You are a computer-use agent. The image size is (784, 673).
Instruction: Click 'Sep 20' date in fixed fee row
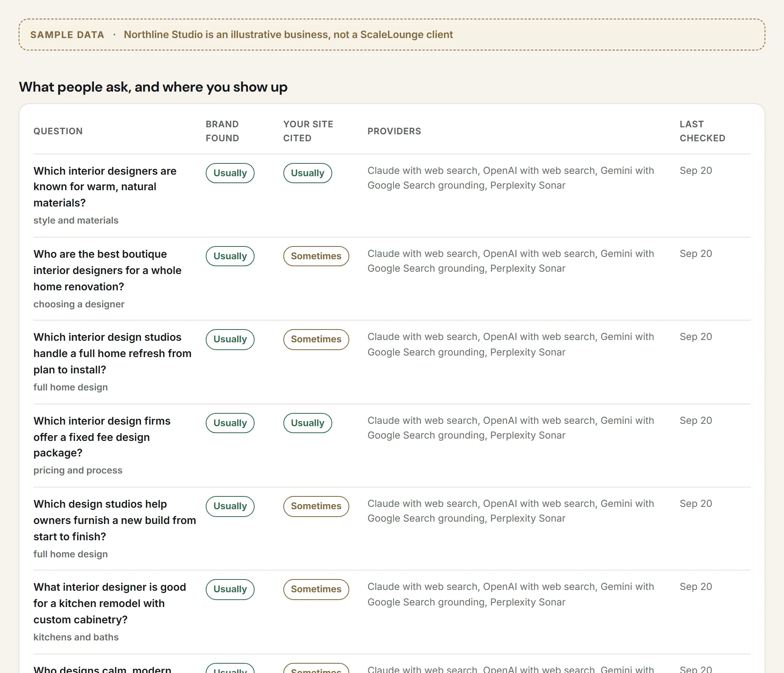696,421
